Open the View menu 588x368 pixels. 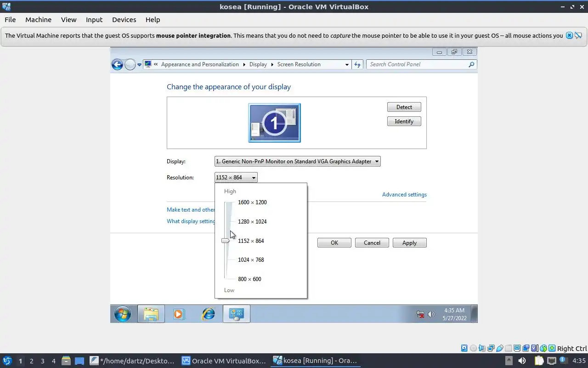point(68,20)
